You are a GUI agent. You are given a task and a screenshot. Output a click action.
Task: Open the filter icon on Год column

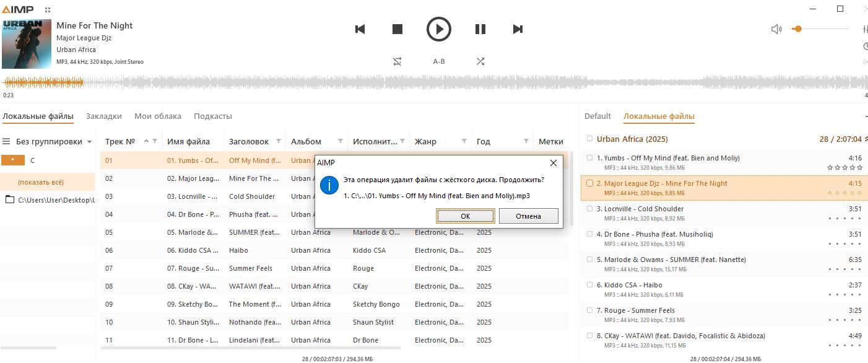point(526,141)
